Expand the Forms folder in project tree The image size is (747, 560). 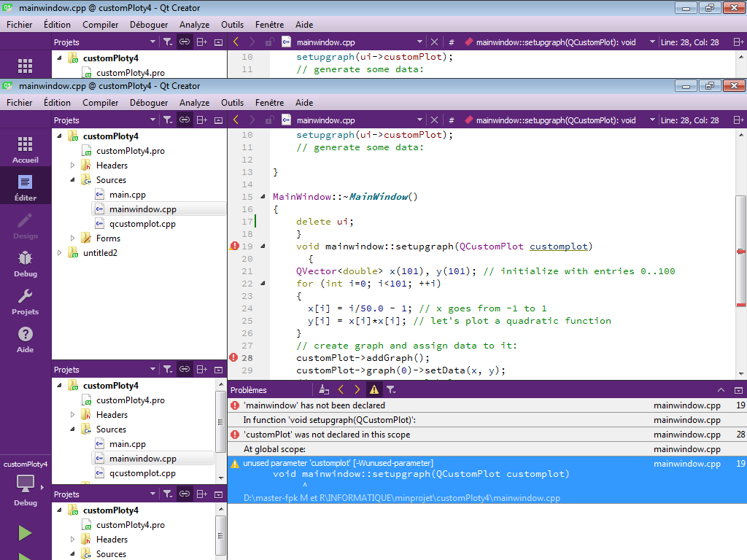(x=72, y=238)
